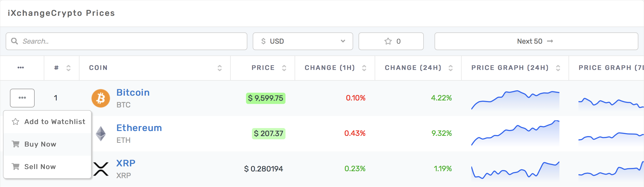
Task: Sort by Price column
Action: coord(284,68)
